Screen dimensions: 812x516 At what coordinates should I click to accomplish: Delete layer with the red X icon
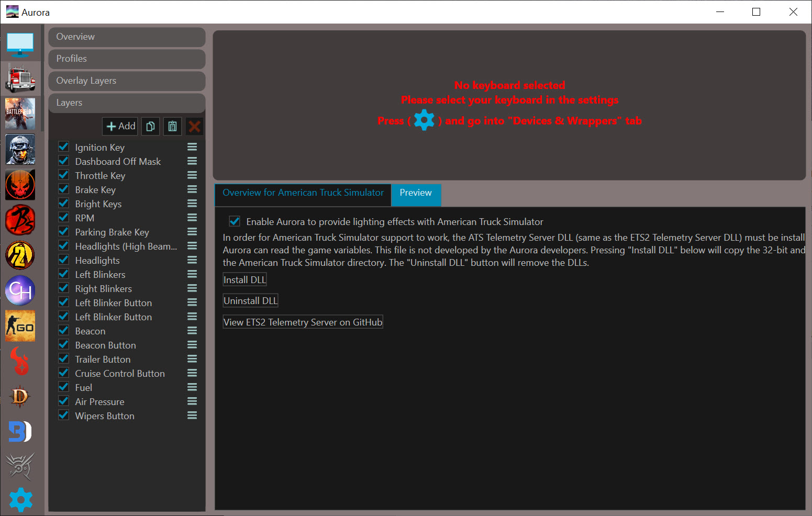point(194,126)
